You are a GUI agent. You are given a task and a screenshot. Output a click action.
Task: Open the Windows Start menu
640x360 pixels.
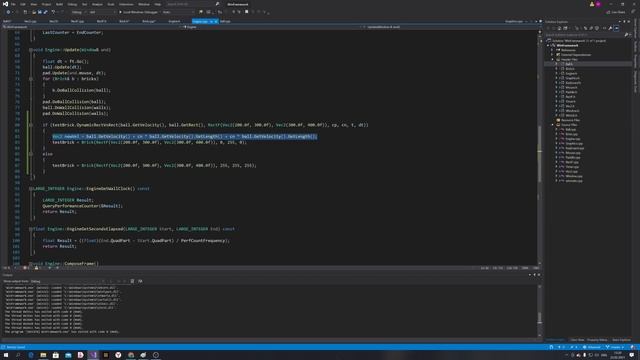(x=6, y=355)
